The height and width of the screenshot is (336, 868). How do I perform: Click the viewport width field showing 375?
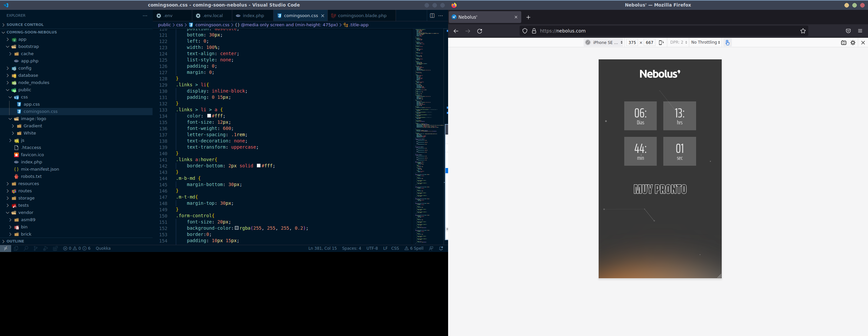pos(632,42)
